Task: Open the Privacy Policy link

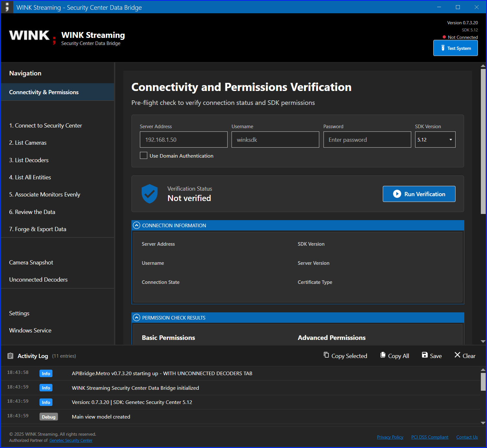Action: click(x=390, y=437)
